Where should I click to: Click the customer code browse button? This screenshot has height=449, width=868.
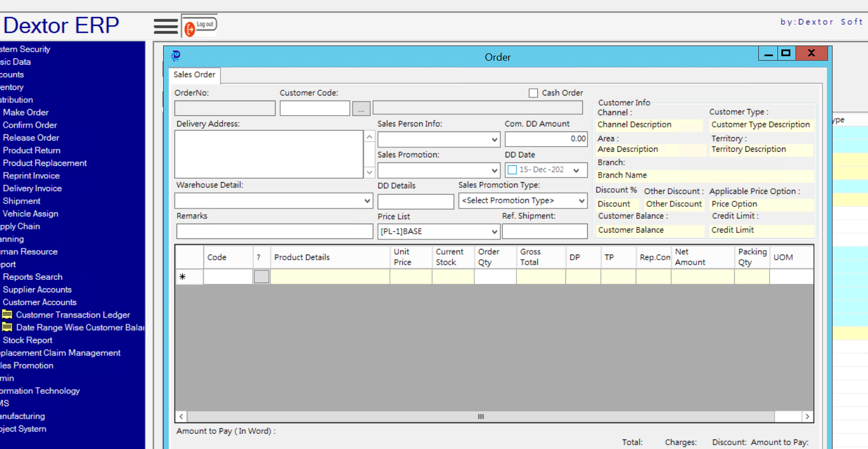pyautogui.click(x=361, y=108)
